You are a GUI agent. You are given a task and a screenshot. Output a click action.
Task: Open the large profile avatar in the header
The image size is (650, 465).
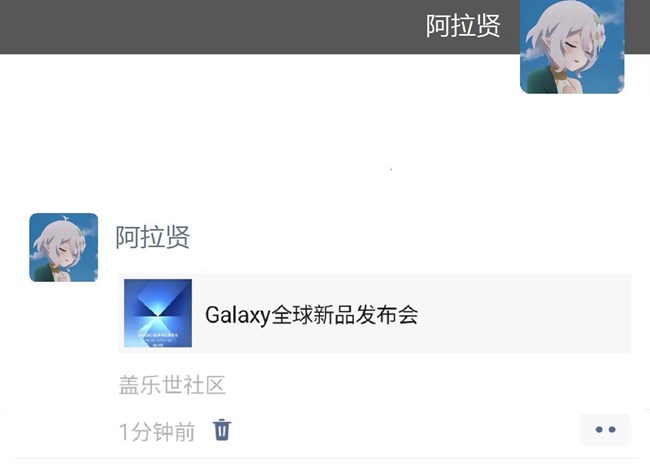coord(572,46)
